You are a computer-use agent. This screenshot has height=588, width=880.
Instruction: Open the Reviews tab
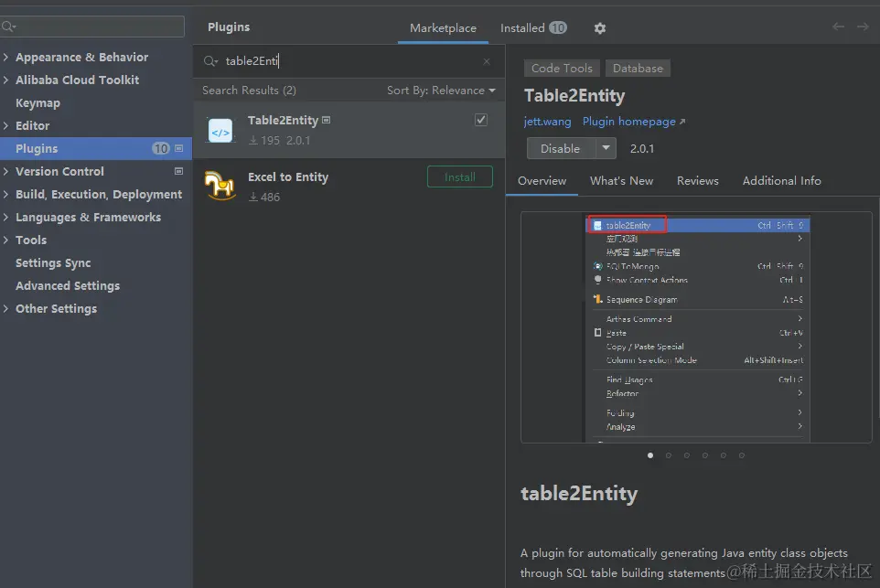point(698,181)
